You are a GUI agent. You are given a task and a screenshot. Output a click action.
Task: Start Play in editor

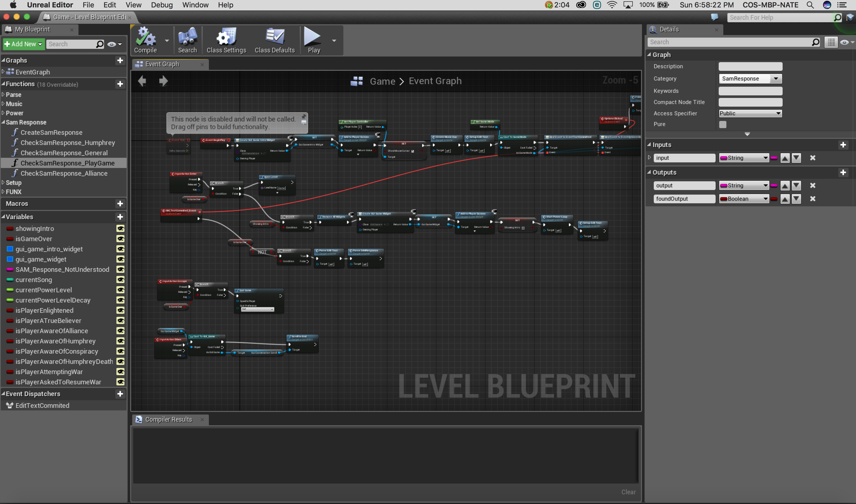[314, 40]
